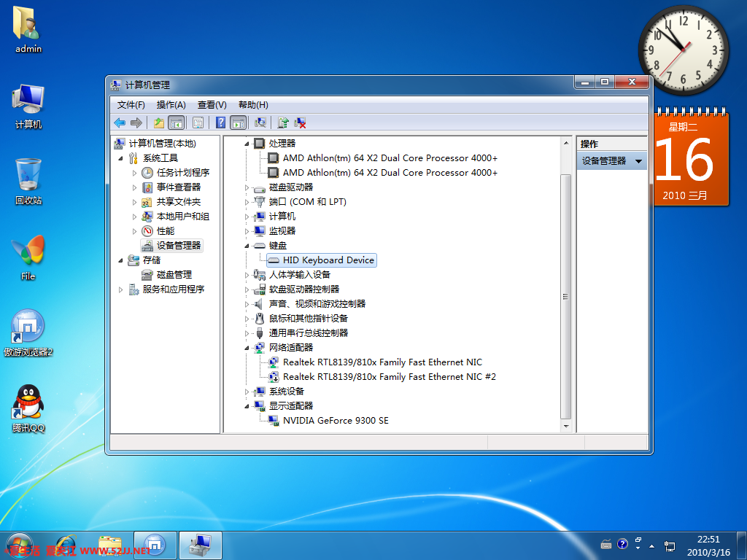
Task: Expand the 共享文件夹 node
Action: coord(134,202)
